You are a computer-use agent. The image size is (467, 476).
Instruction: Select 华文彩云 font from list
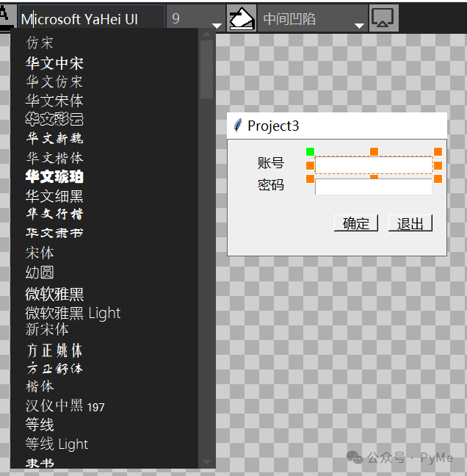[54, 119]
